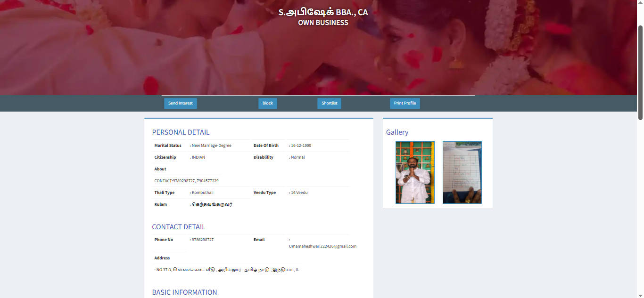Image resolution: width=644 pixels, height=298 pixels.
Task: Click the About contact numbers text
Action: [x=186, y=181]
